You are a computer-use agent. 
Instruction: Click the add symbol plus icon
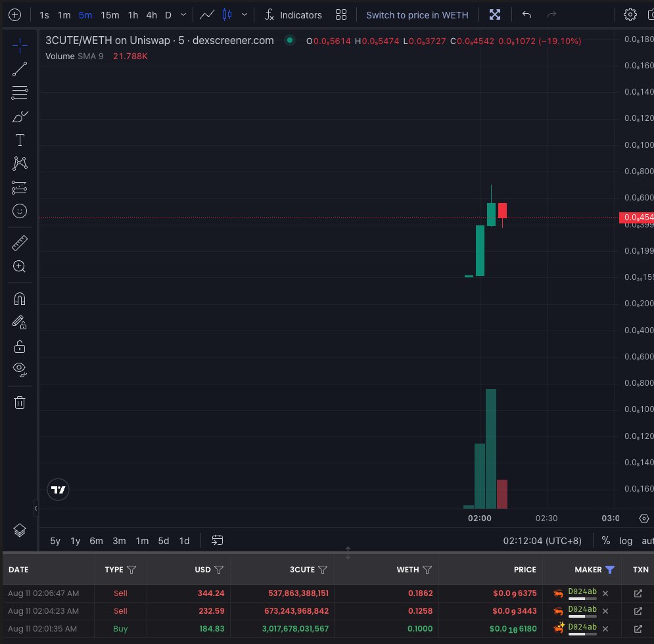click(x=14, y=15)
